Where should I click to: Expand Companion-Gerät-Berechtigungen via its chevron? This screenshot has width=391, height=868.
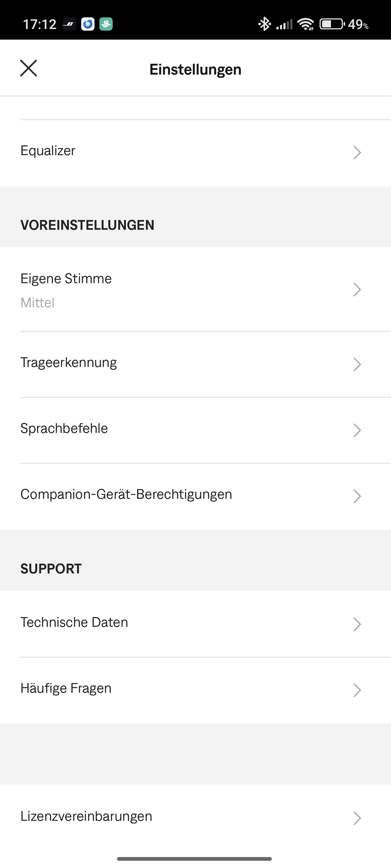click(x=357, y=496)
